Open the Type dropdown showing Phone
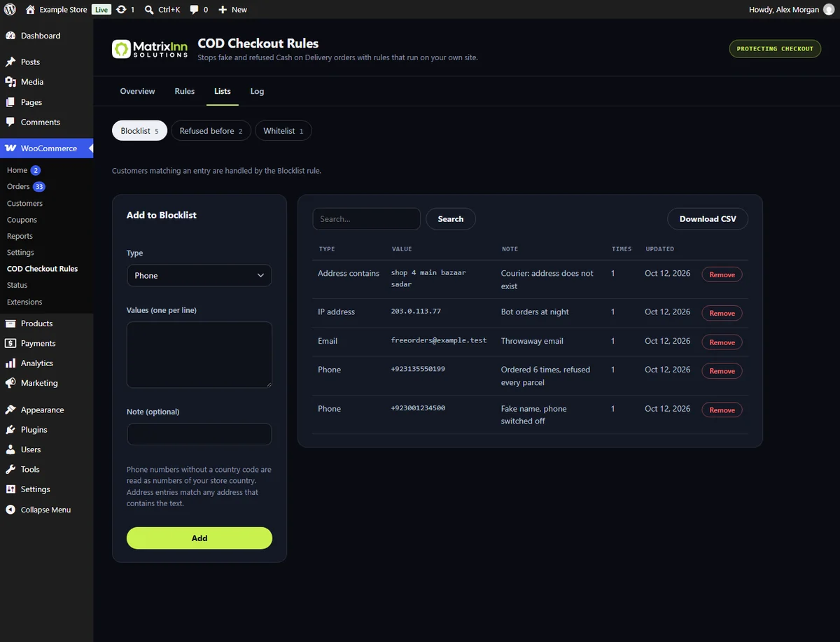The height and width of the screenshot is (642, 840). click(199, 275)
